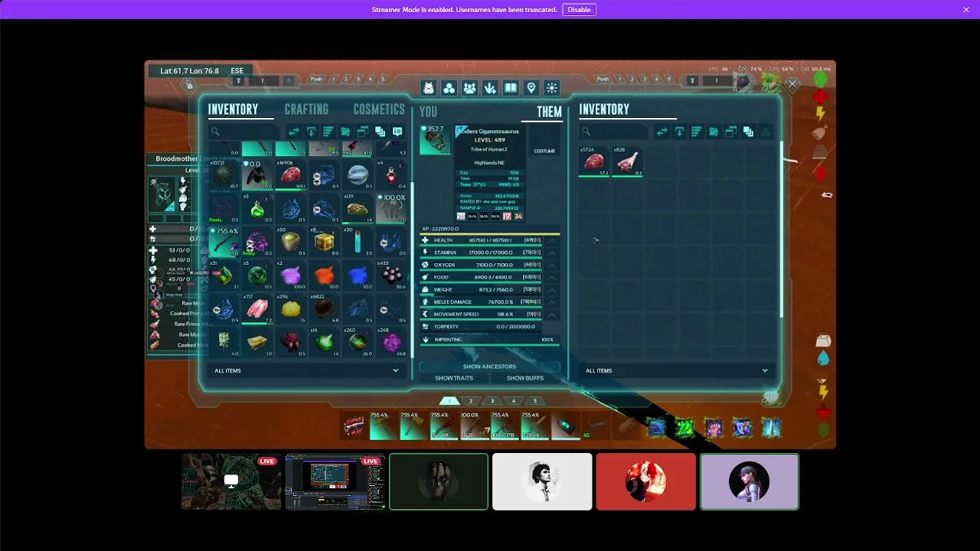This screenshot has width=980, height=551.
Task: Click SHOW ANCESTORS button
Action: pos(489,367)
